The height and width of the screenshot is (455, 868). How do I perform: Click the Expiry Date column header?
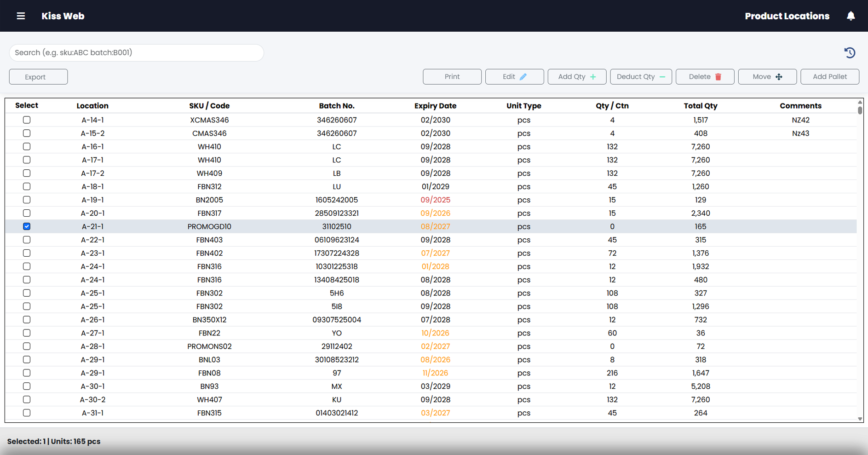435,106
